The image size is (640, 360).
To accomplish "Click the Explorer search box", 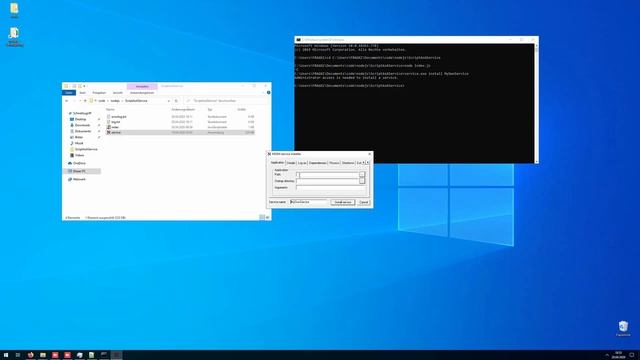I will pos(227,100).
